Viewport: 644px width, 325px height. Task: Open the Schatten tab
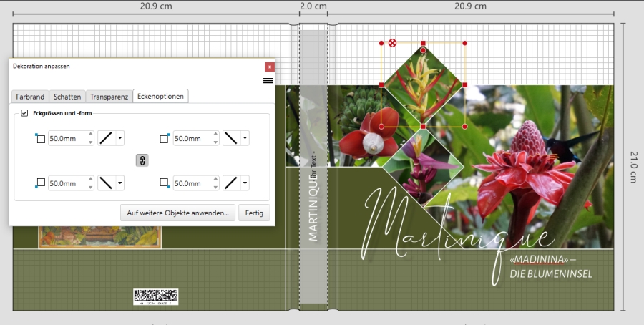[67, 97]
